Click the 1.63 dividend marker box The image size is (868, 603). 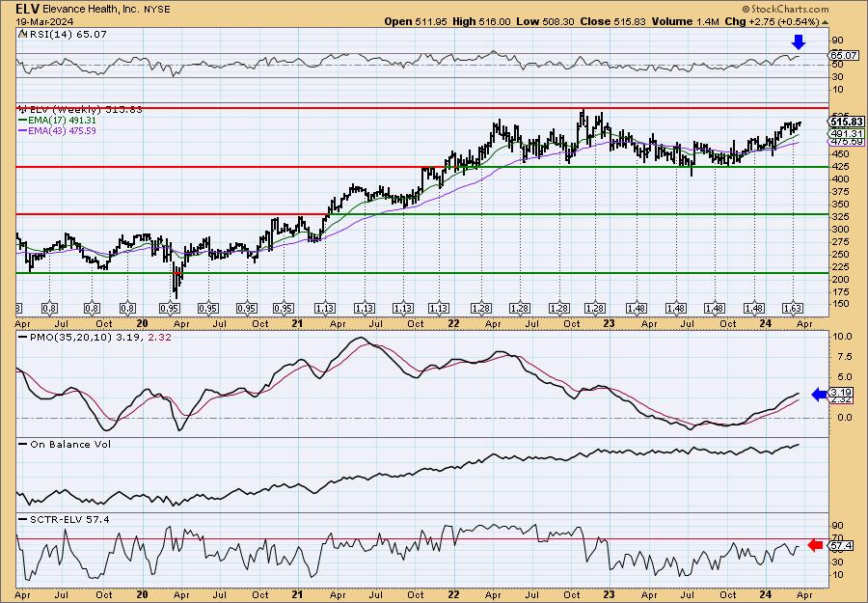pos(794,309)
